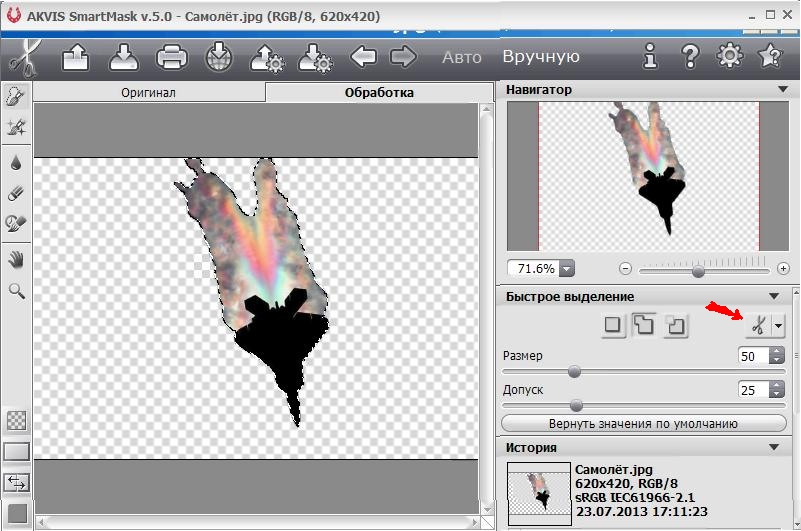The height and width of the screenshot is (531, 801).
Task: Click the canvas vertical scrollbar down arrow
Action: pos(487,510)
